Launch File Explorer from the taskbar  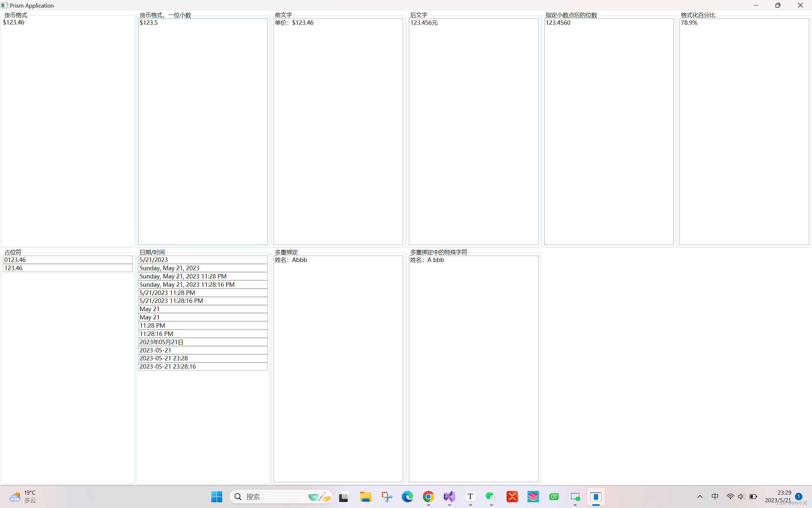click(x=365, y=497)
